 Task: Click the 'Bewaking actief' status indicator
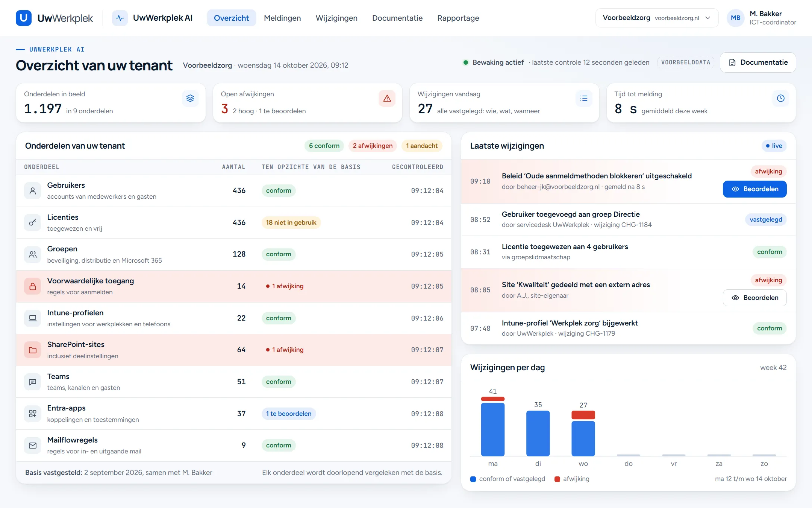494,62
